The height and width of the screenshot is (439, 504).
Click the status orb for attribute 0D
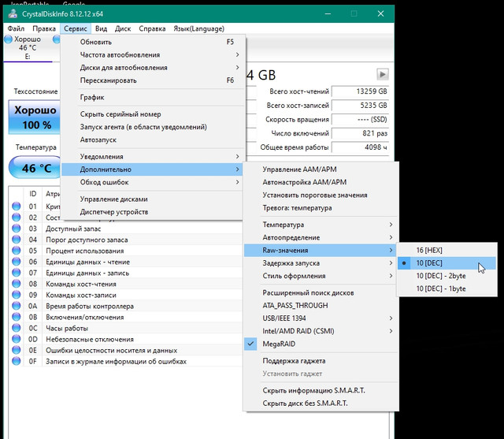(x=16, y=339)
